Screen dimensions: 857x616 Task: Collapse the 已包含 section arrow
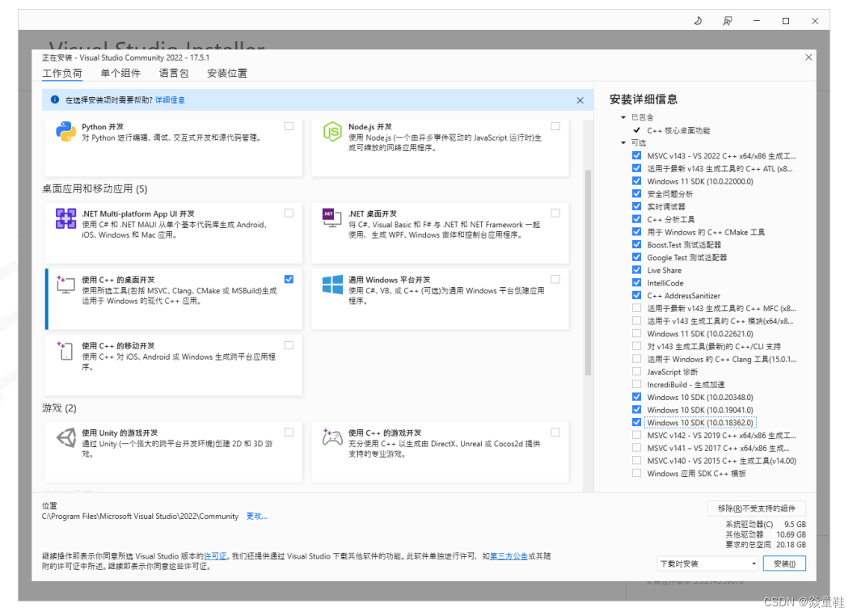(x=623, y=117)
